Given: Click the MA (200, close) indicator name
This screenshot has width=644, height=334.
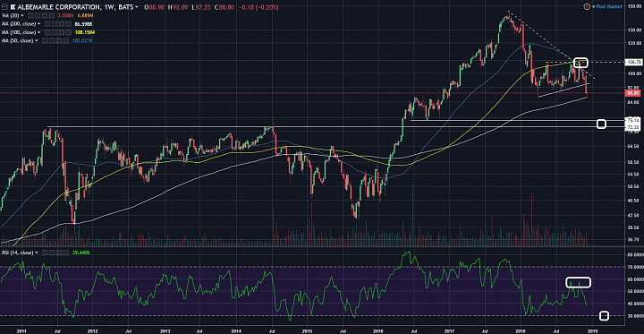Looking at the screenshot, I should point(19,24).
